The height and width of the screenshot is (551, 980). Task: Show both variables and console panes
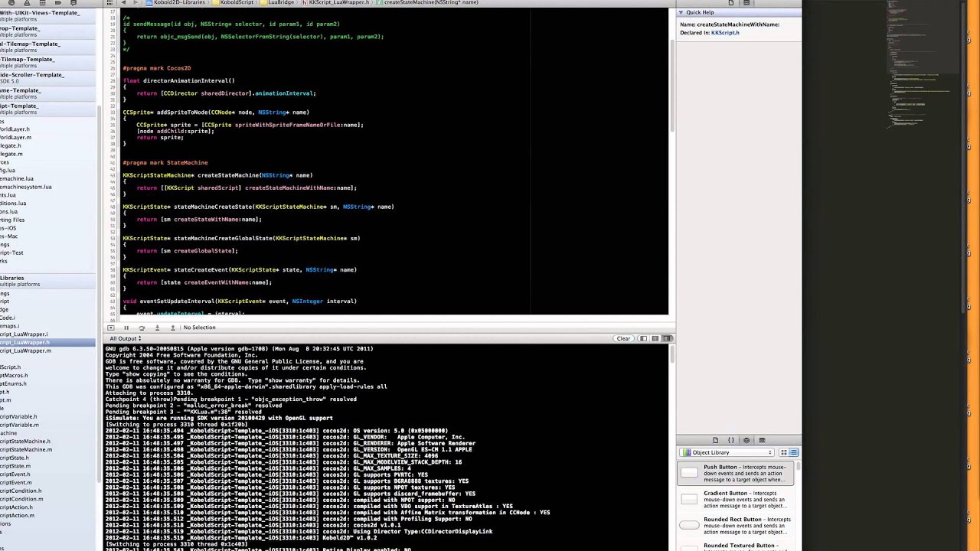coord(656,338)
